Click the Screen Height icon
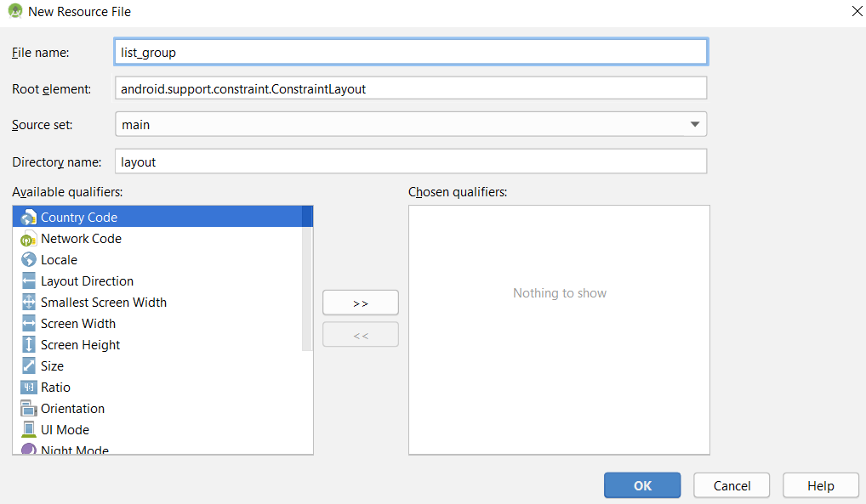The image size is (866, 504). pos(29,344)
